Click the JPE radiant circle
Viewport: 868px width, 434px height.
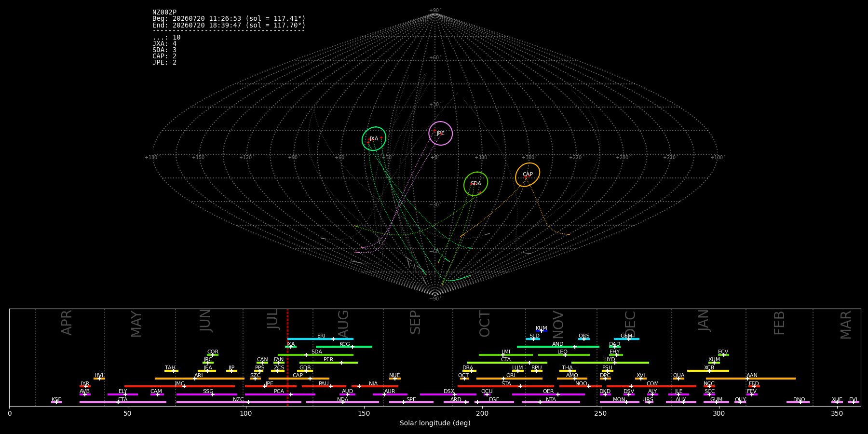coord(441,133)
